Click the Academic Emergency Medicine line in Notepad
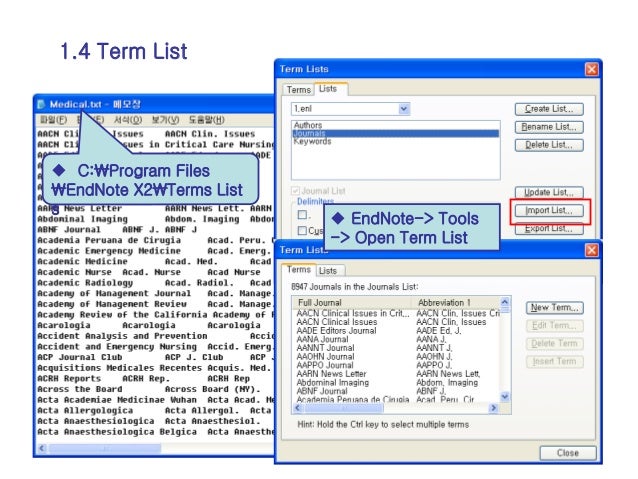Viewport: 638px width, 479px height. (x=155, y=251)
